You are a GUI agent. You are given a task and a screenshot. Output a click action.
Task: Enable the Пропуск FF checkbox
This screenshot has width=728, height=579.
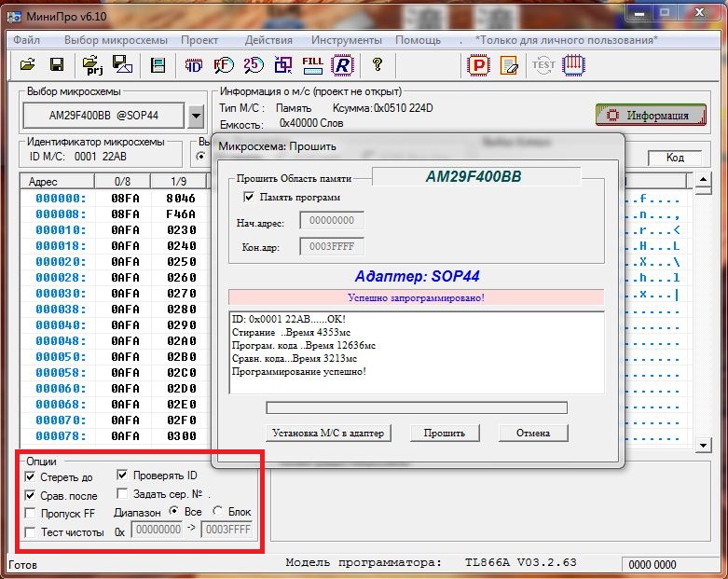[31, 513]
